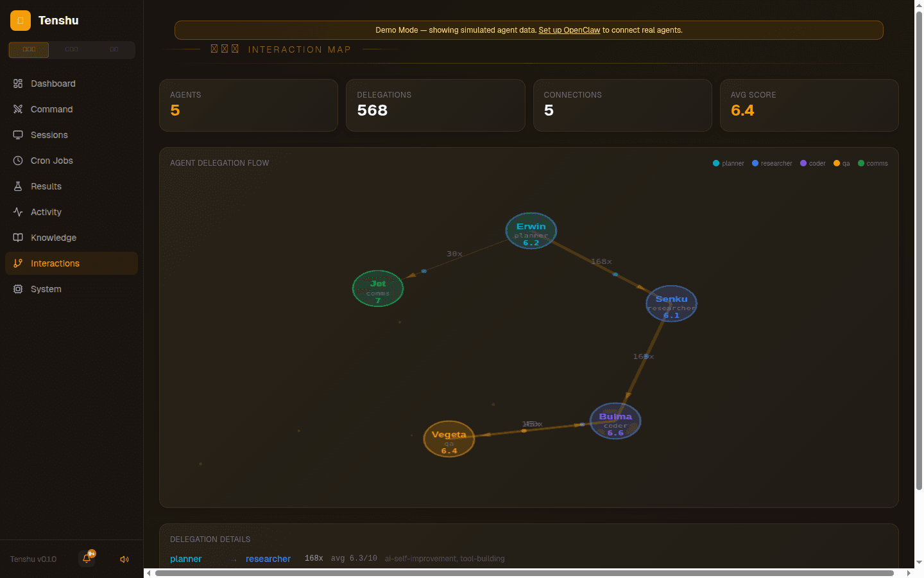This screenshot has width=924, height=578.
Task: Click the Activity pulse icon
Action: click(18, 212)
